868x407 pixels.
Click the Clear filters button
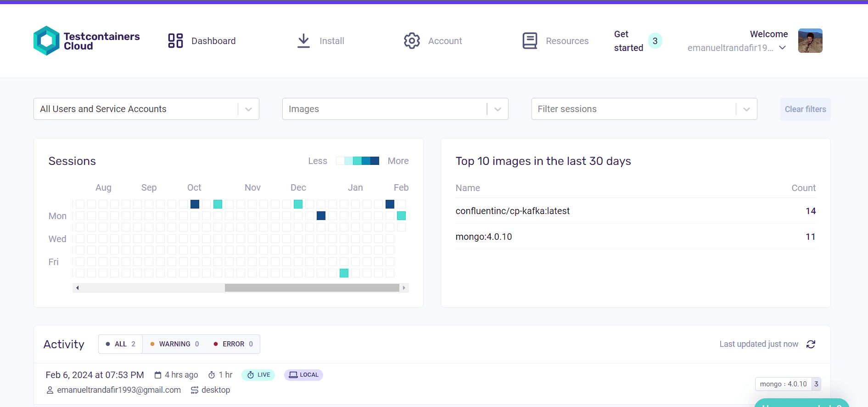pos(805,109)
